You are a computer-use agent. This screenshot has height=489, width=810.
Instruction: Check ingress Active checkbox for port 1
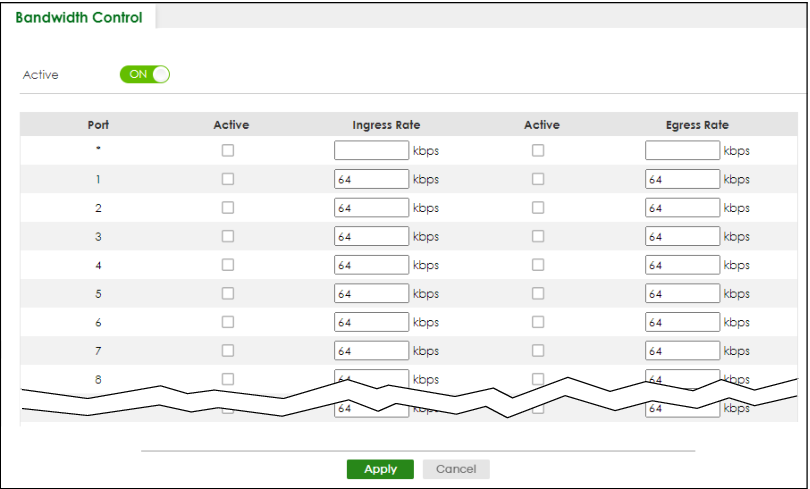[228, 180]
